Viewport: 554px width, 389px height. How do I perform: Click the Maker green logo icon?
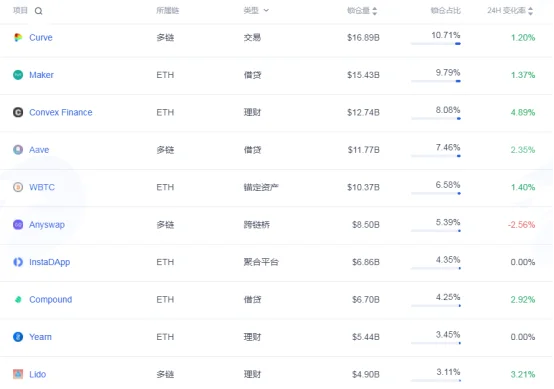point(18,75)
